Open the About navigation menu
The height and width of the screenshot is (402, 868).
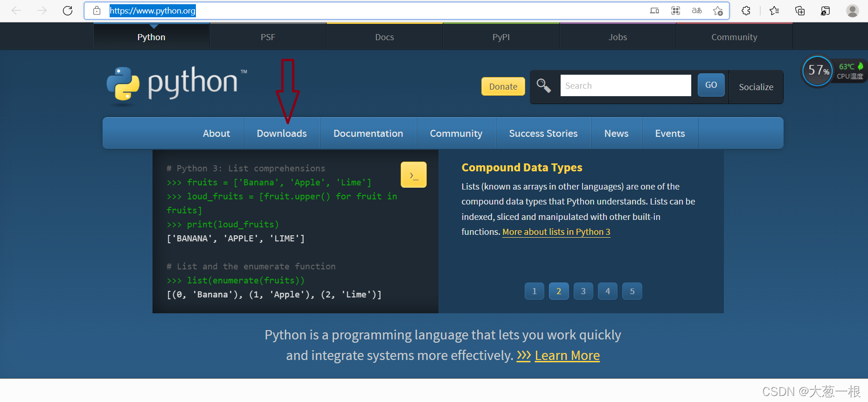coord(216,134)
